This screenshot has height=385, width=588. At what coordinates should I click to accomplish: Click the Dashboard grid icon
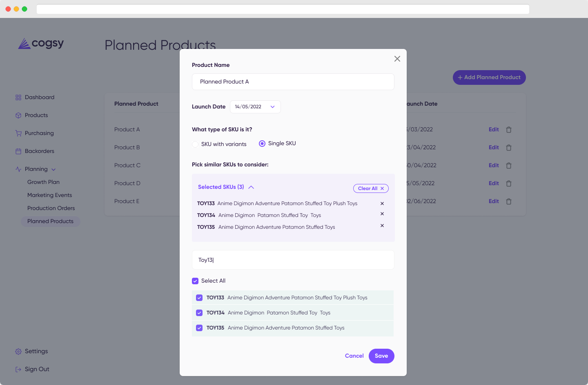click(18, 97)
